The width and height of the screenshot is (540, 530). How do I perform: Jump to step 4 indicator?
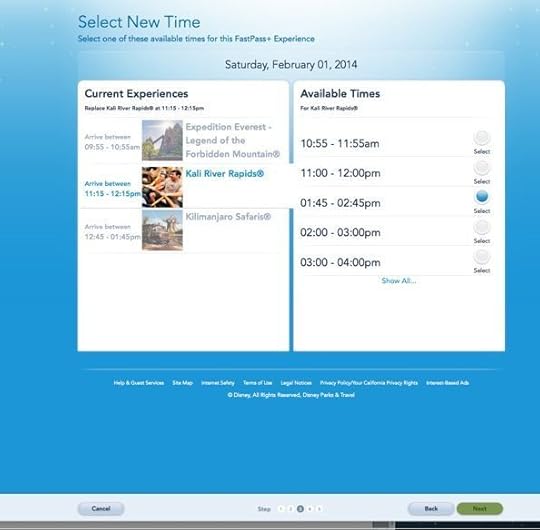[310, 509]
